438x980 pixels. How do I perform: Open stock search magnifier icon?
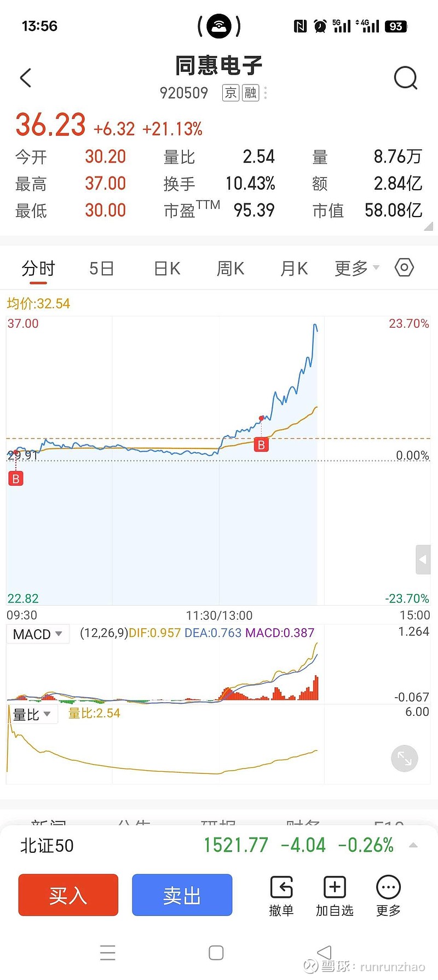click(405, 78)
